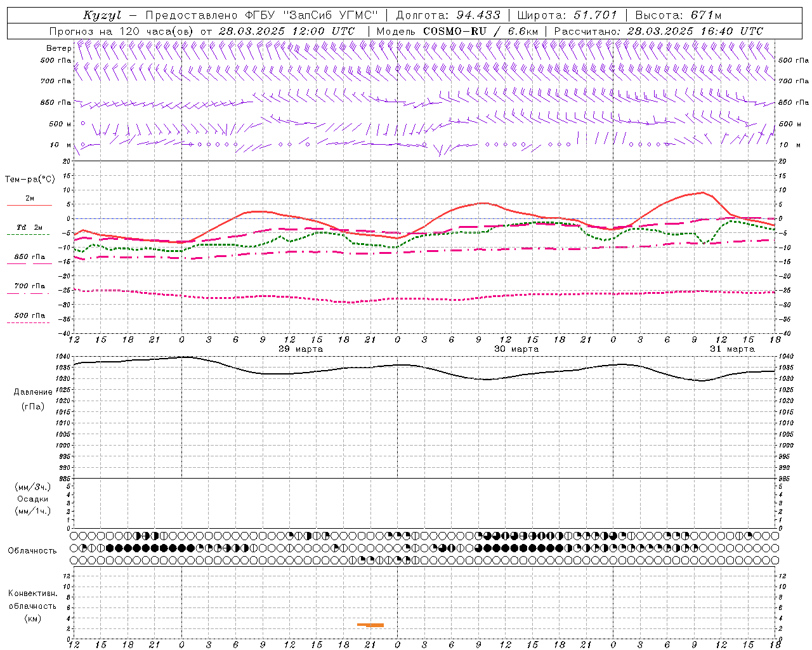Click the 29 марта date label
The image size is (812, 650).
[301, 349]
